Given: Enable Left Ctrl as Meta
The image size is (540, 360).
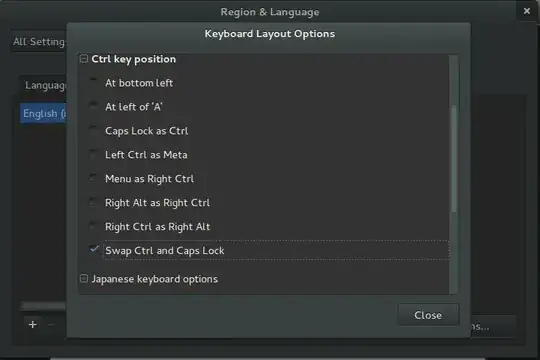Looking at the screenshot, I should click(x=93, y=154).
